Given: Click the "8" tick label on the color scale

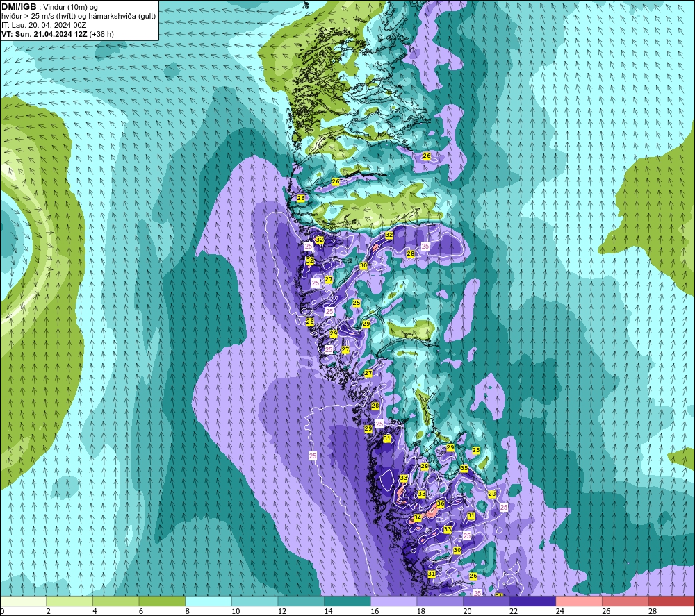Looking at the screenshot, I should (x=188, y=611).
